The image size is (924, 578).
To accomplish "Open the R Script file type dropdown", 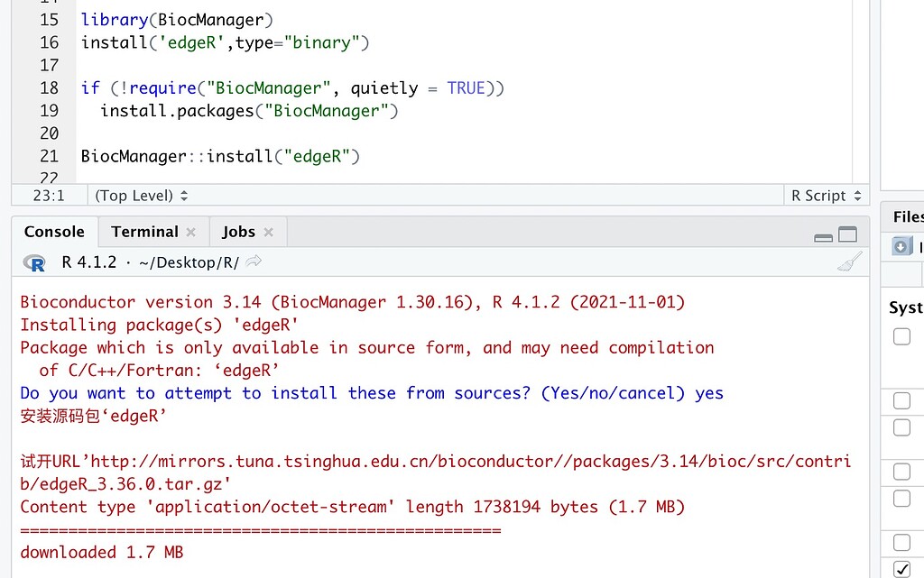I will (827, 196).
